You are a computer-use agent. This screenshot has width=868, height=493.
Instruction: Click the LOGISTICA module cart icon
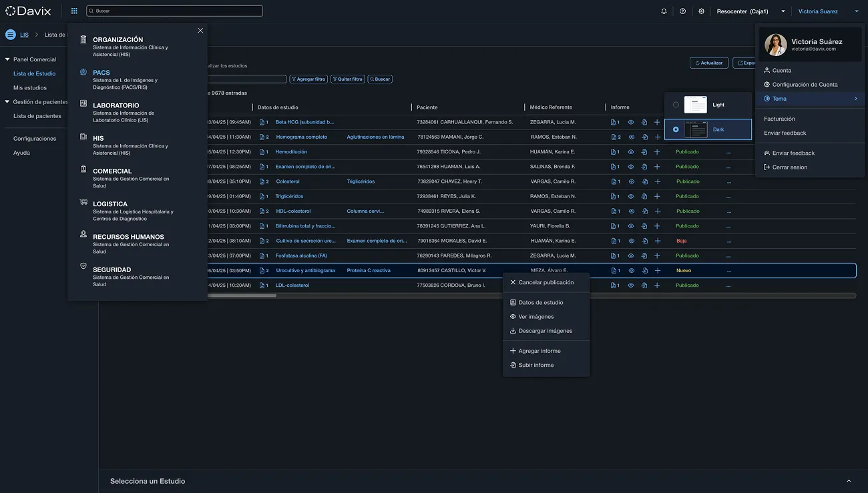(83, 202)
